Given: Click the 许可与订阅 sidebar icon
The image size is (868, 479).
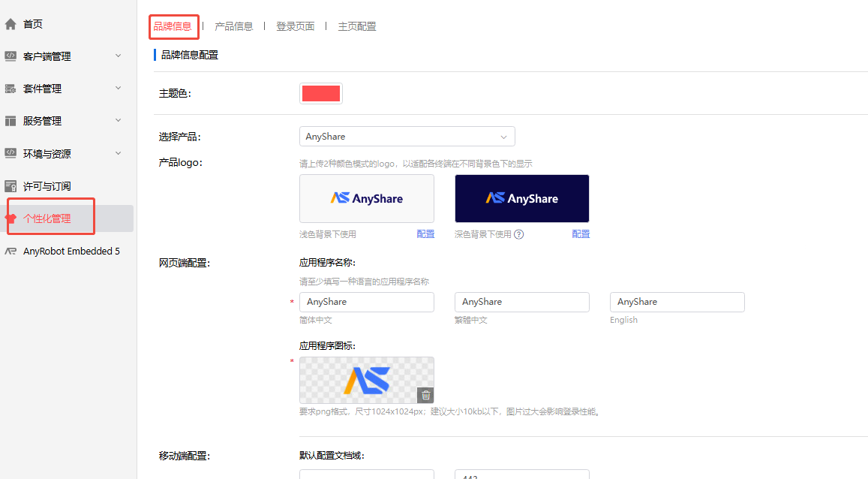Looking at the screenshot, I should point(11,186).
